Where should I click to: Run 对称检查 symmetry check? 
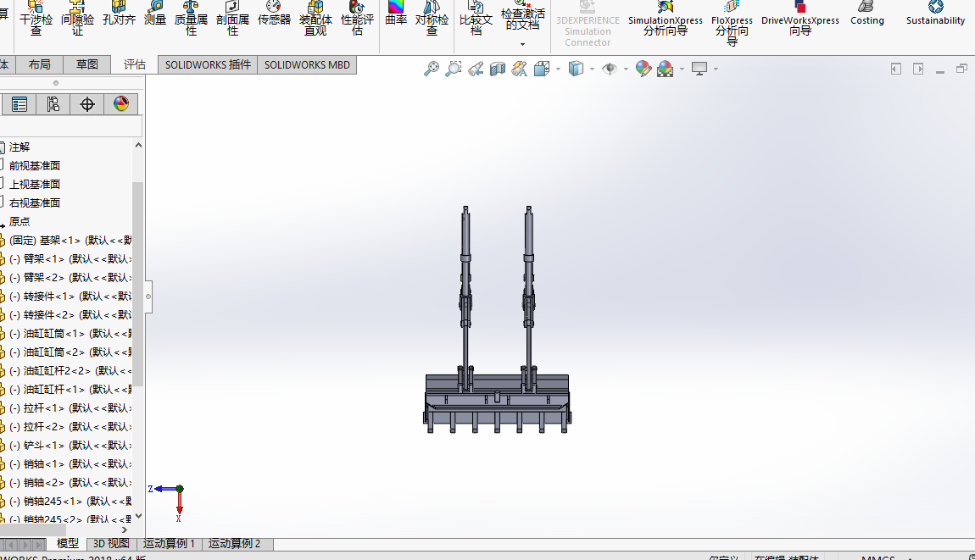(432, 18)
